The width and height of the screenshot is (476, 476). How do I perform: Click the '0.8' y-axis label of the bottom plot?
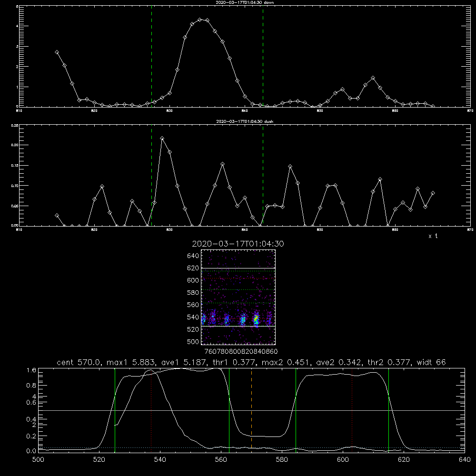coord(31,385)
